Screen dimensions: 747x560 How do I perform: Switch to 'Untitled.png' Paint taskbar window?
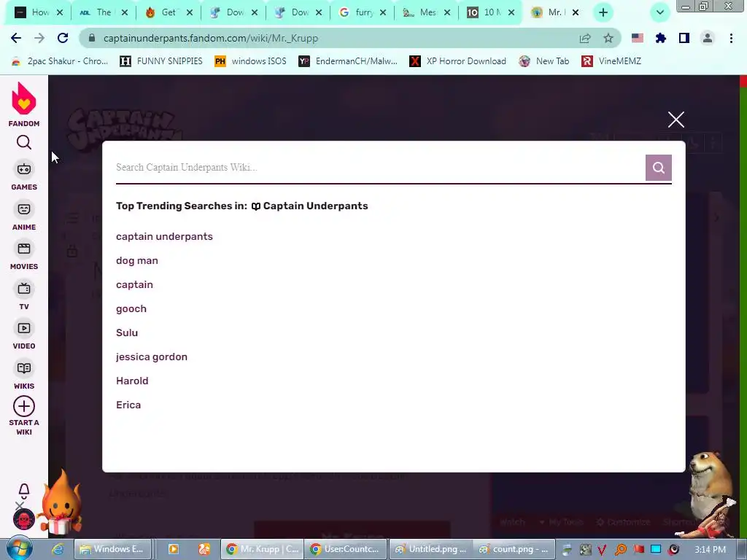coord(430,549)
